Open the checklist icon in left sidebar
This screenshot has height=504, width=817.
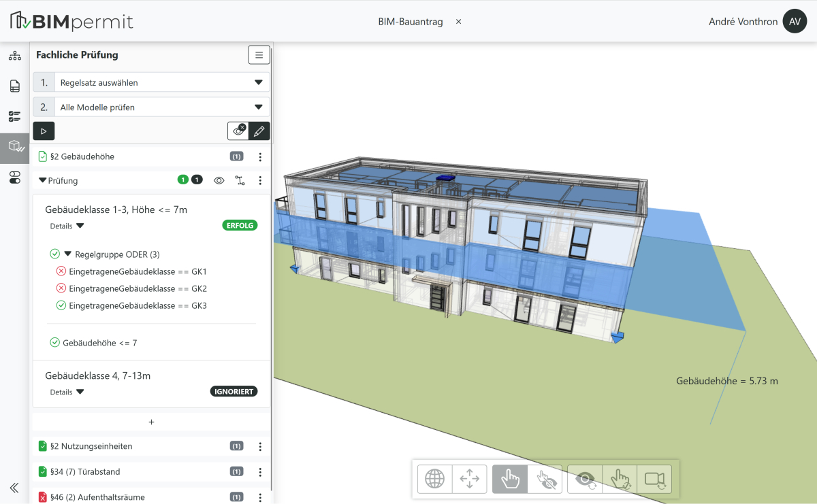[x=14, y=116]
